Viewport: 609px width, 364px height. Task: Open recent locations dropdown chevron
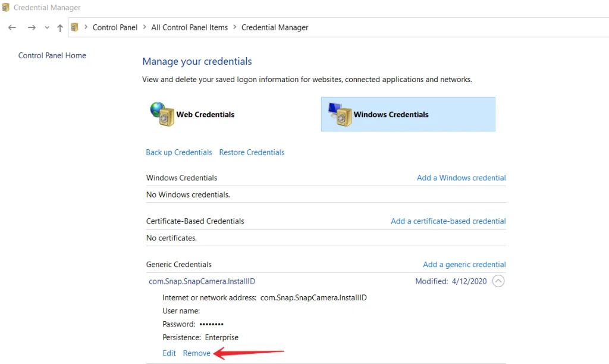click(47, 27)
